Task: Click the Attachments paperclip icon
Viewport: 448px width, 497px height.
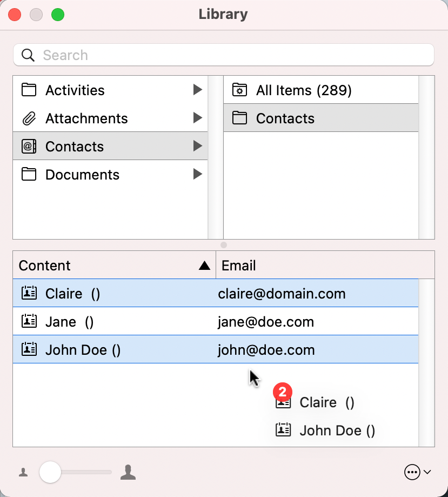Action: tap(29, 118)
